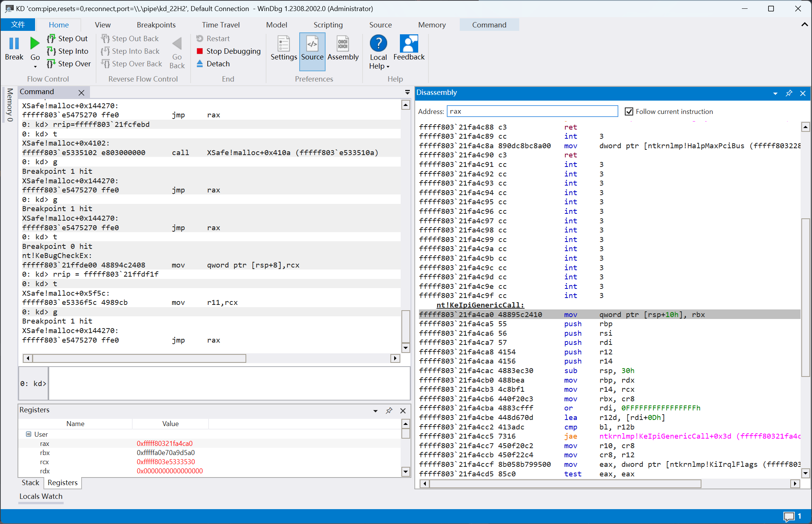Toggle Assembly mode preference
812x524 pixels.
coord(343,48)
